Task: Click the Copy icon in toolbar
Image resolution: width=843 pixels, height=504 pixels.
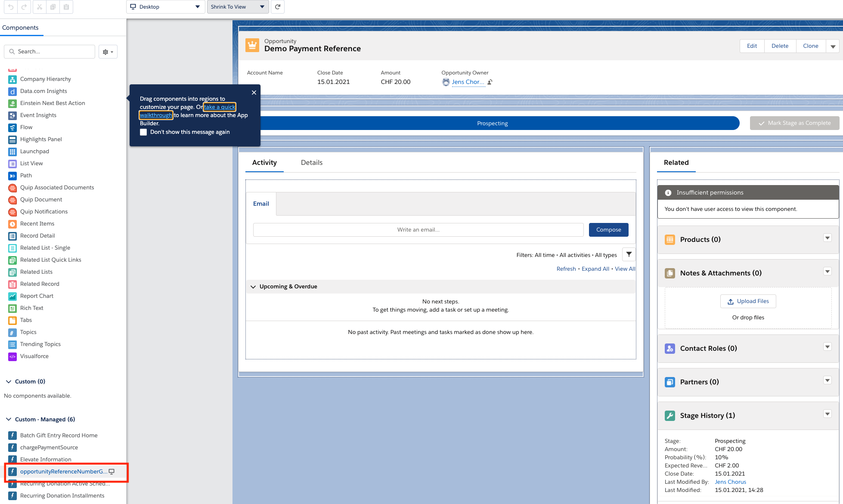Action: click(53, 7)
